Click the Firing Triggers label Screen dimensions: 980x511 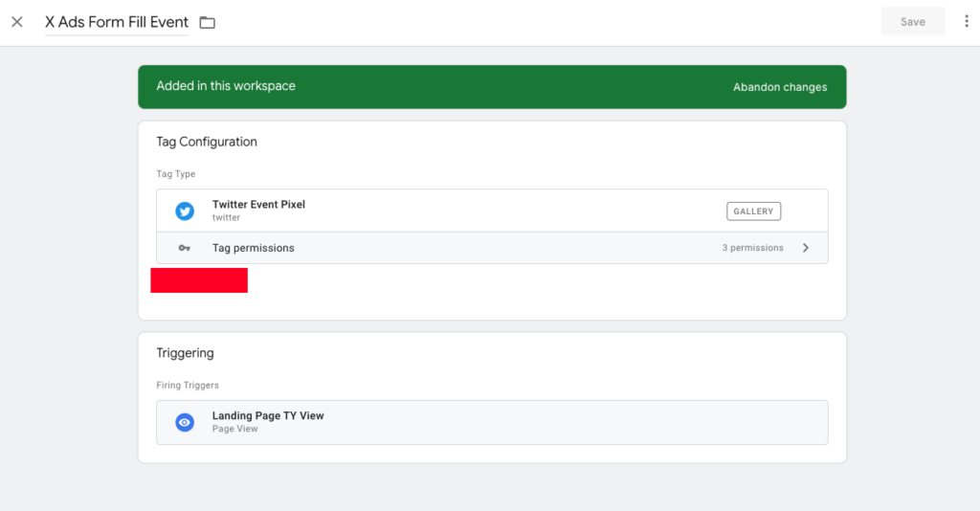coord(188,385)
